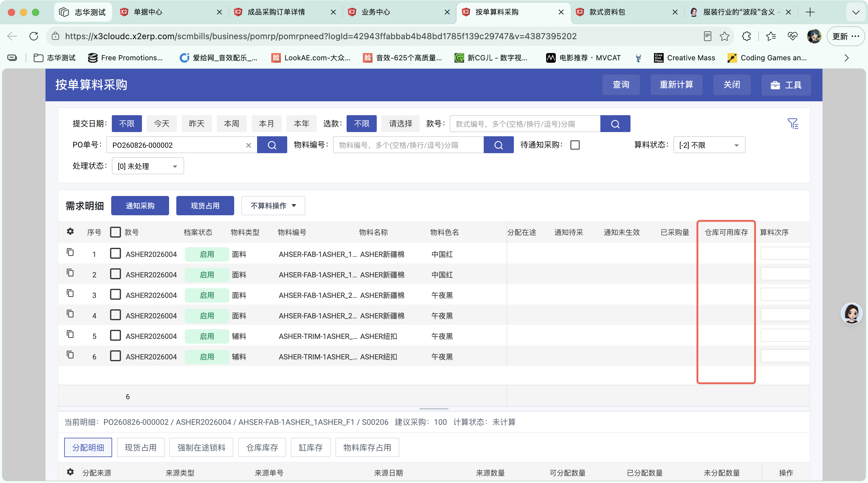Viewport: 868px width, 483px height.
Task: Click the 物料编号 input field
Action: (408, 145)
